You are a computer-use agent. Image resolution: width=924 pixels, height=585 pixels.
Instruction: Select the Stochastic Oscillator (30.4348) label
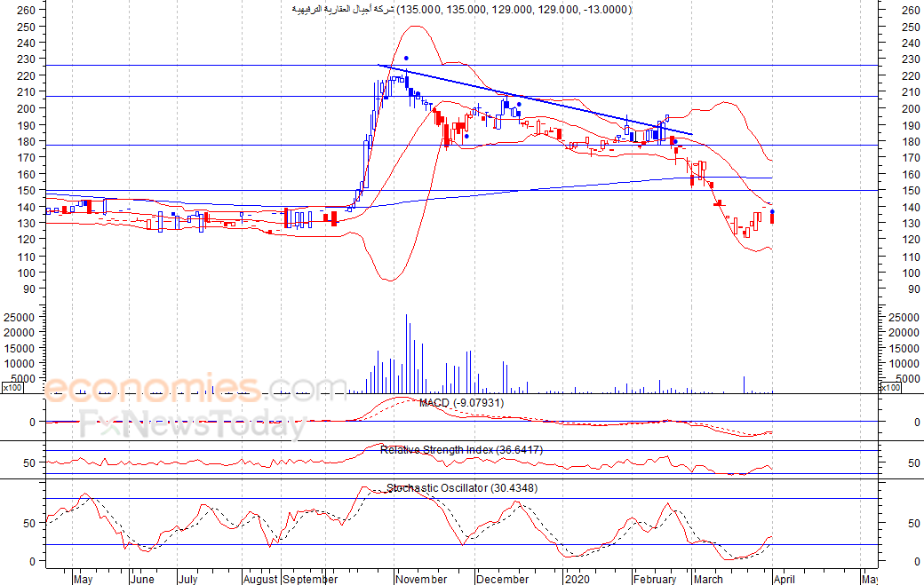point(462,488)
